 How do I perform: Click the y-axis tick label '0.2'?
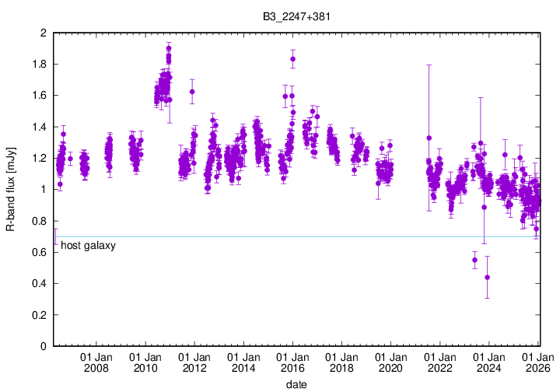pyautogui.click(x=39, y=315)
